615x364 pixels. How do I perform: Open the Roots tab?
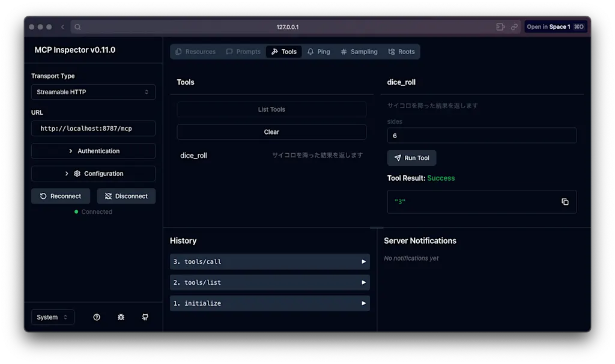[x=401, y=52]
